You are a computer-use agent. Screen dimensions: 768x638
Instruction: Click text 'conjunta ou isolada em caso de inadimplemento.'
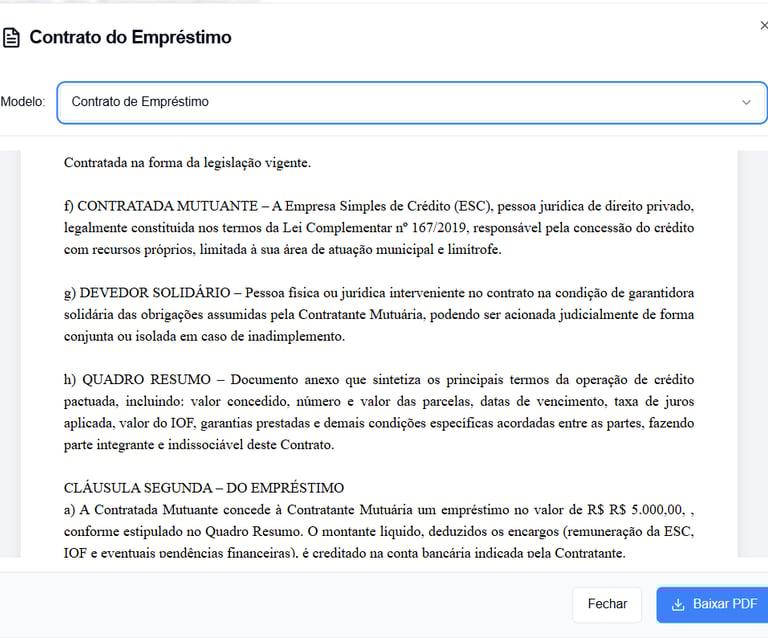click(x=204, y=336)
